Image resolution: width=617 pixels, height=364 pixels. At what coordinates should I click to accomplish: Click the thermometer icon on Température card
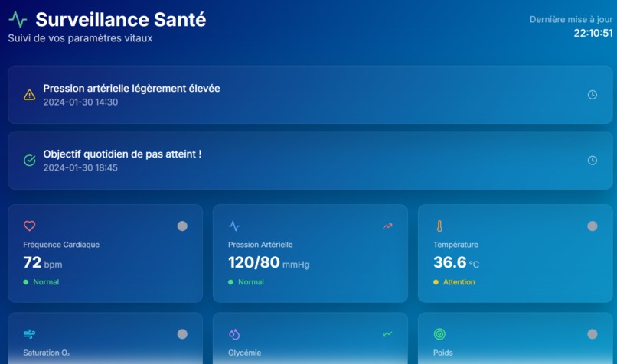tap(439, 226)
